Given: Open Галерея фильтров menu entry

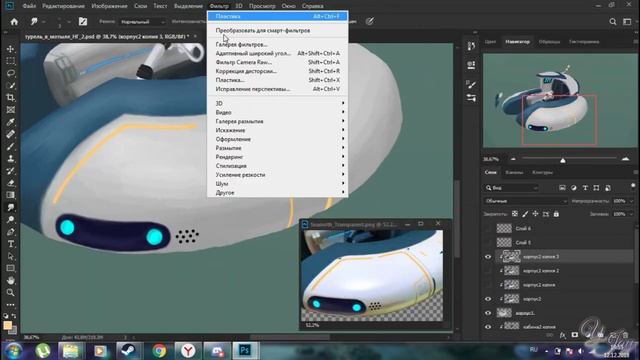Looking at the screenshot, I should click(x=278, y=44).
